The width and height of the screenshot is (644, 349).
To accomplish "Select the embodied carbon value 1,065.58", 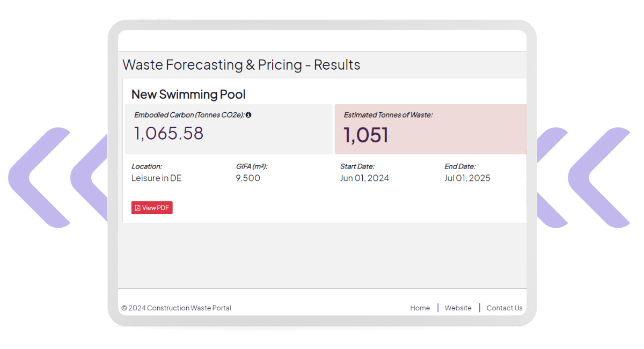I will [169, 133].
